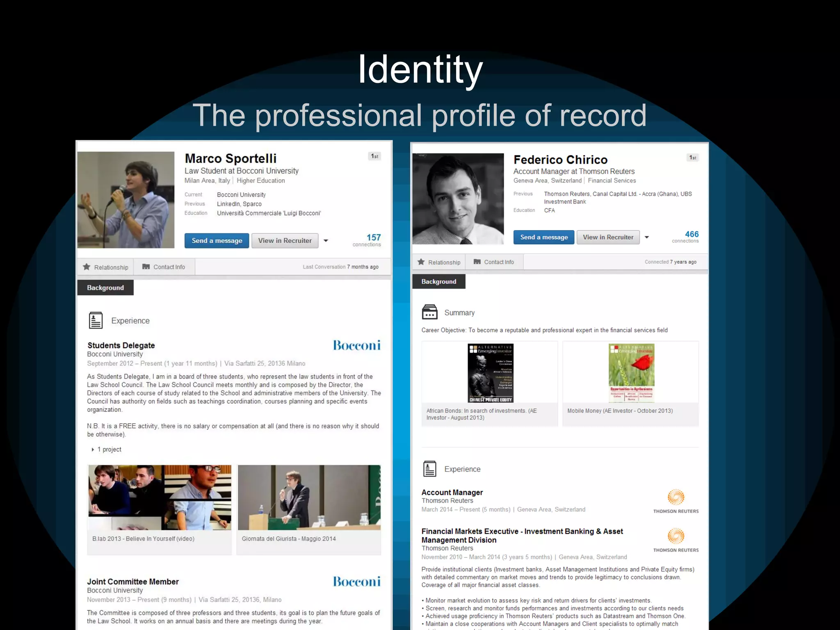Open Marco's 157 connections count
This screenshot has height=630, width=840.
(x=367, y=240)
